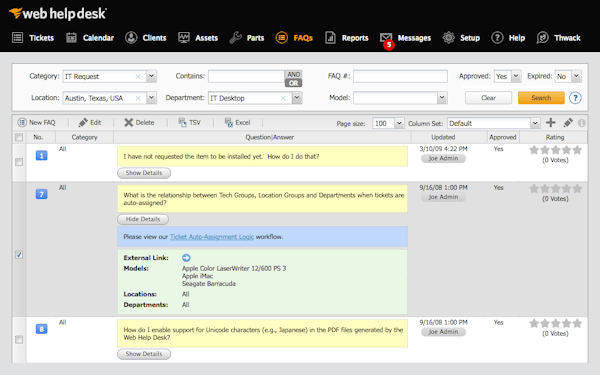
Task: Sort by the Updated column header
Action: pyautogui.click(x=443, y=137)
